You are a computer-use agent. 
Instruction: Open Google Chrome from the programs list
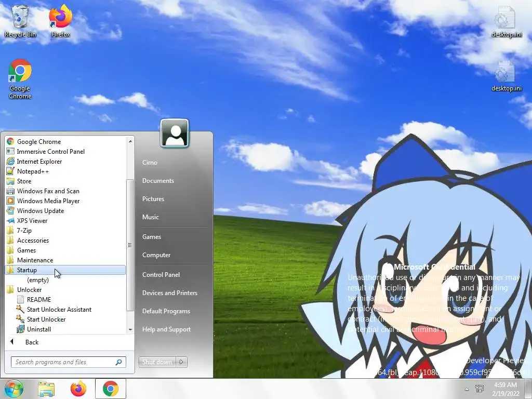click(x=65, y=141)
